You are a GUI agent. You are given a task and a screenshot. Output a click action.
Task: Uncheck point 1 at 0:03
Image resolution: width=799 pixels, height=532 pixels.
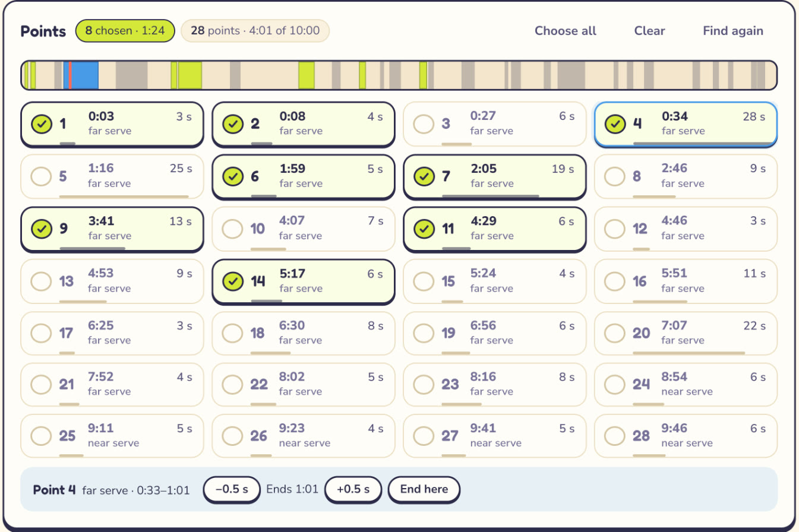[41, 124]
